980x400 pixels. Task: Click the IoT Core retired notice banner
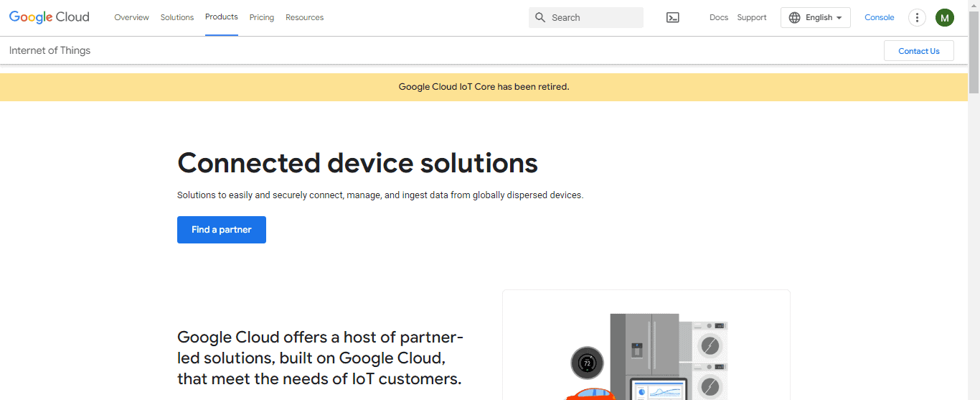484,87
